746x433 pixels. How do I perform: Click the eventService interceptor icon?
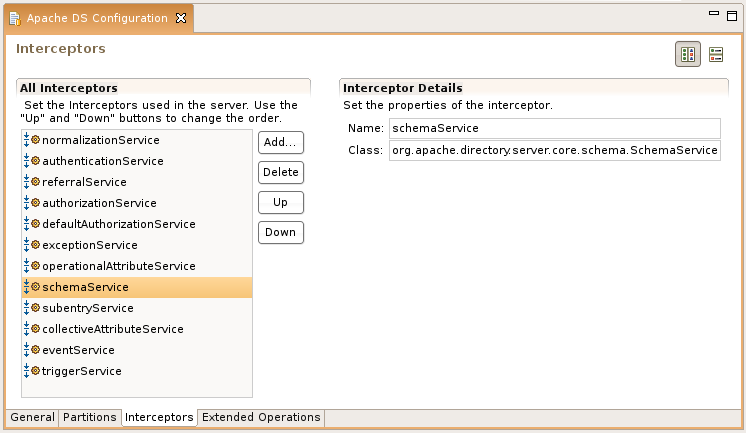[x=31, y=350]
